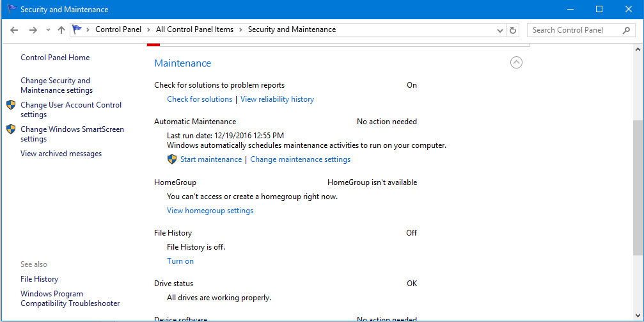Open Change maintenance settings link

300,159
